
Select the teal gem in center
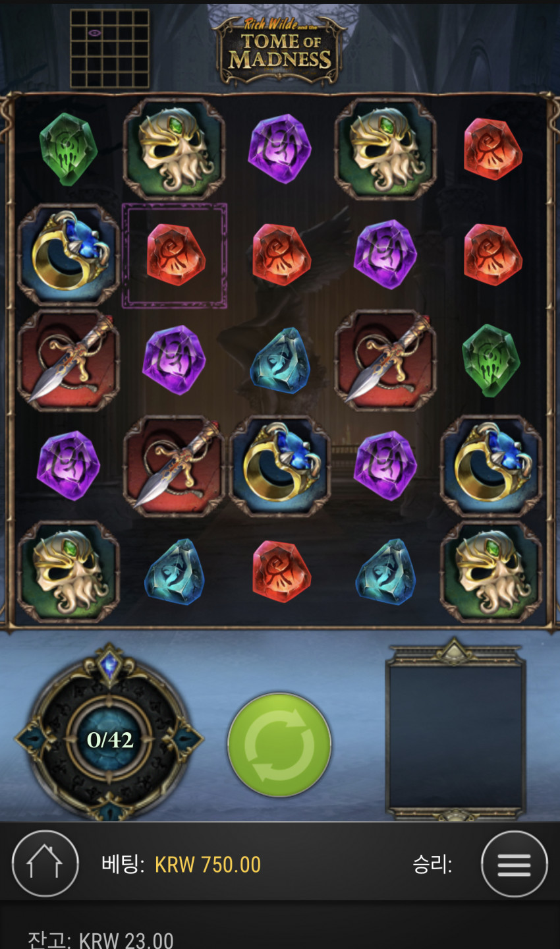tap(280, 360)
